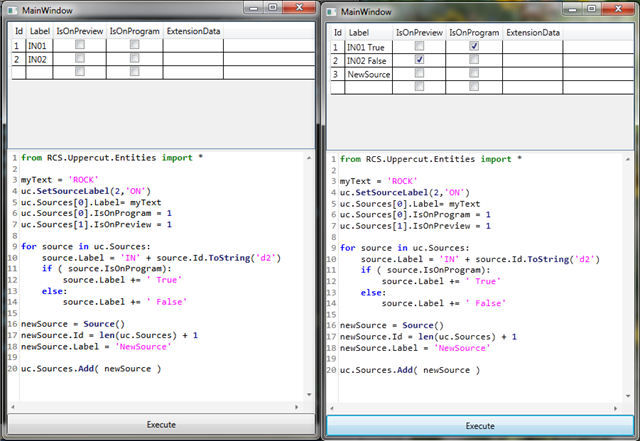Check IsOnPreview for NewSource row
The height and width of the screenshot is (441, 640).
click(419, 73)
